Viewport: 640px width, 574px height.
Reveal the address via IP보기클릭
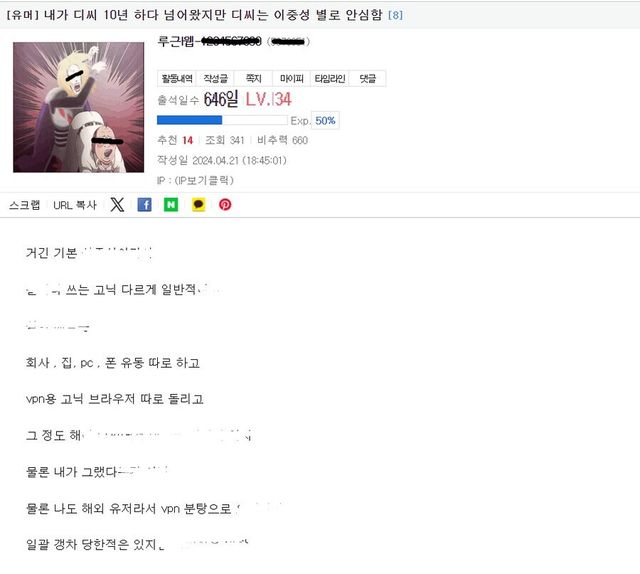[204, 180]
